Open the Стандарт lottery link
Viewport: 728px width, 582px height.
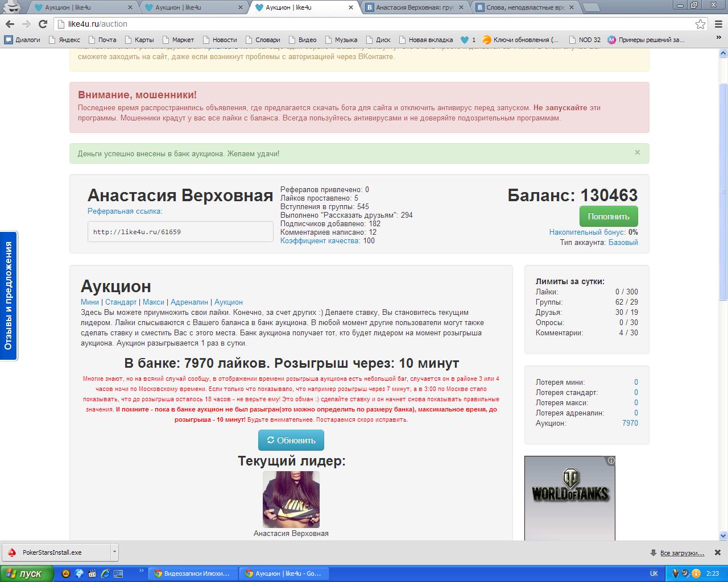pos(121,302)
